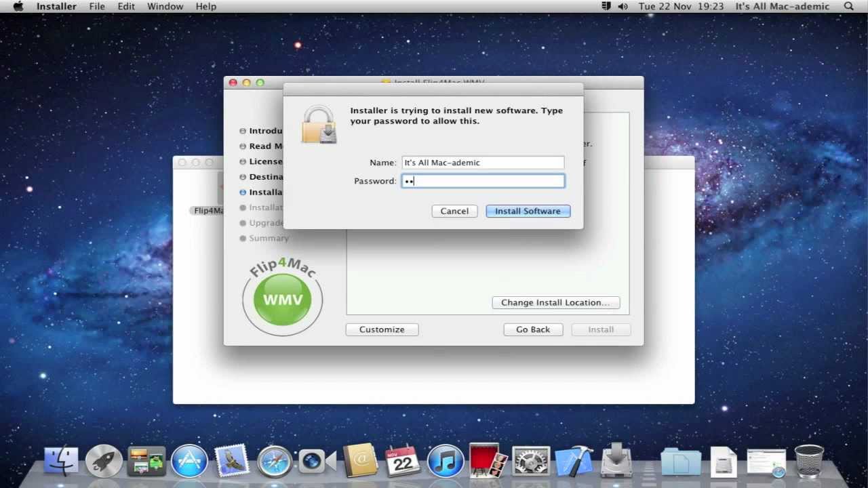
Task: Launch iTunes from the Dock
Action: (x=446, y=462)
